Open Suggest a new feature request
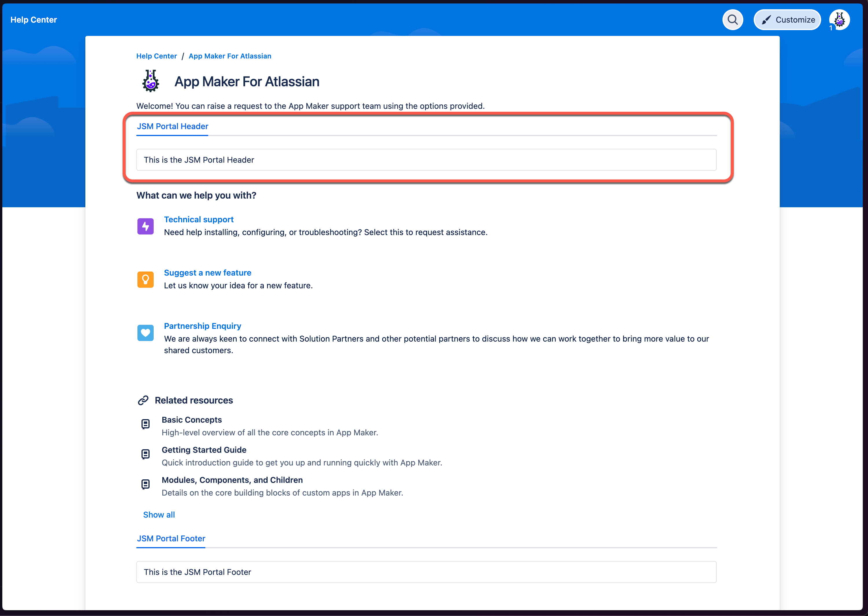 (208, 273)
